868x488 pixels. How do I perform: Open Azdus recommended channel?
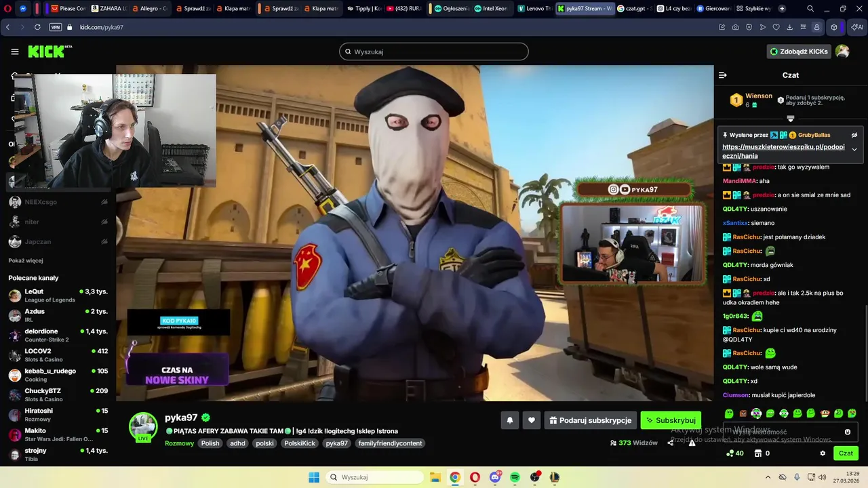[x=58, y=315]
